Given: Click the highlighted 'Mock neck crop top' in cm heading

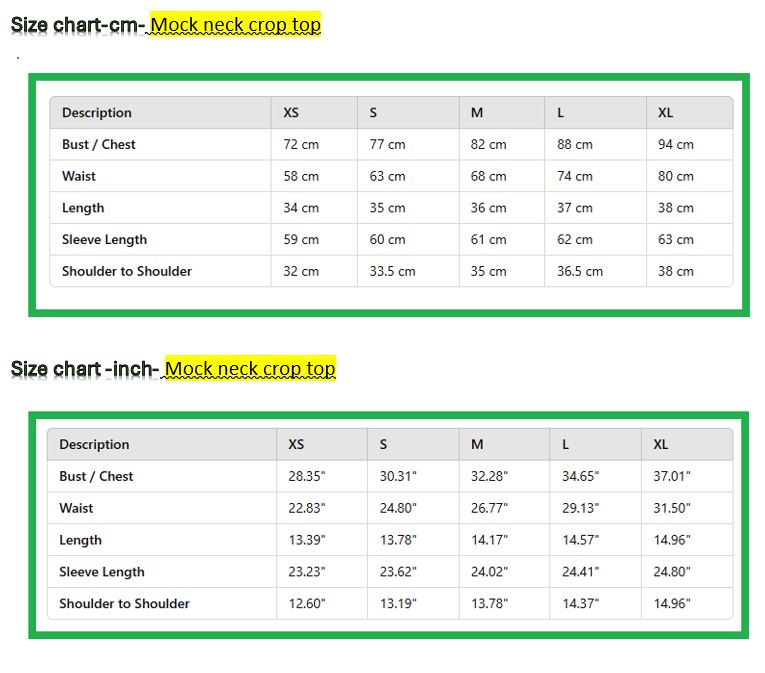Looking at the screenshot, I should (x=235, y=25).
